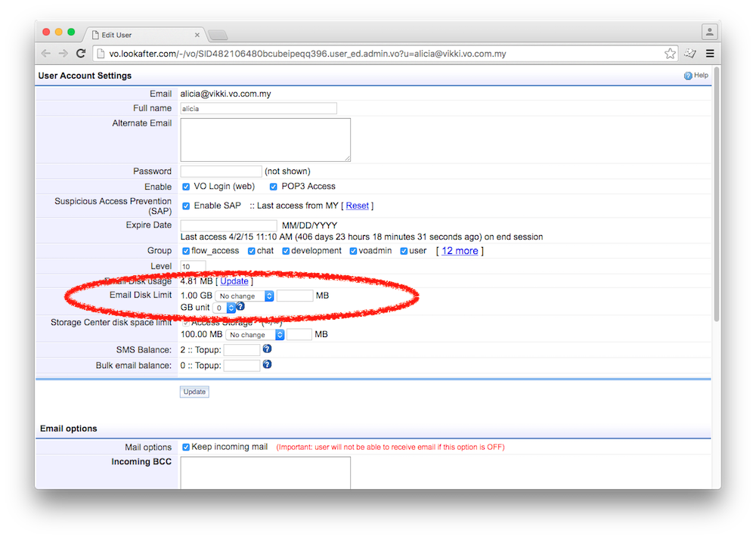Toggle Keep incoming mail checkbox
Image resolution: width=756 pixels, height=539 pixels.
(186, 448)
